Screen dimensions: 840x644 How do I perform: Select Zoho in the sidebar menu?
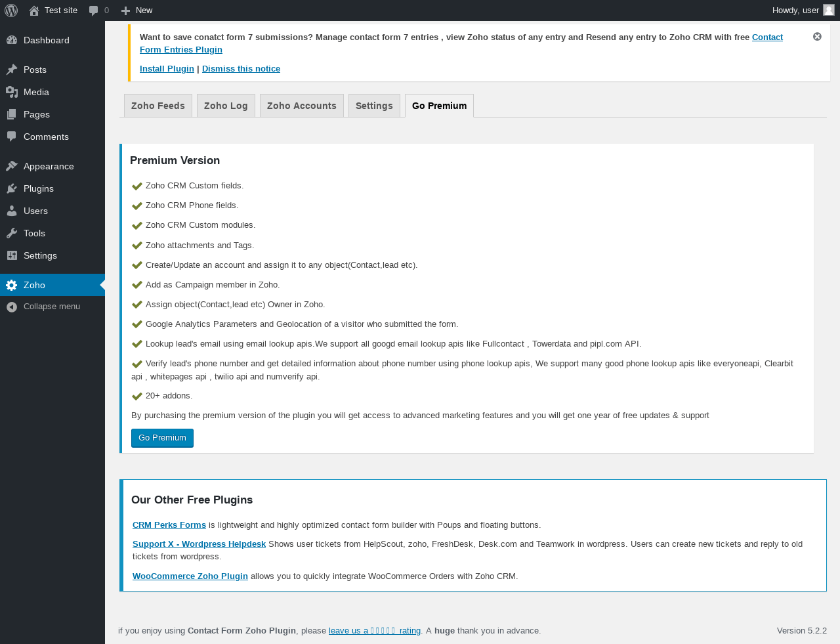pos(52,285)
